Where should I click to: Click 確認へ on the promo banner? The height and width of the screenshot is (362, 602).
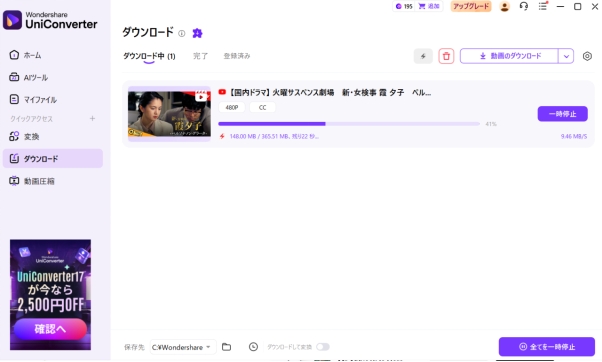[x=50, y=329]
